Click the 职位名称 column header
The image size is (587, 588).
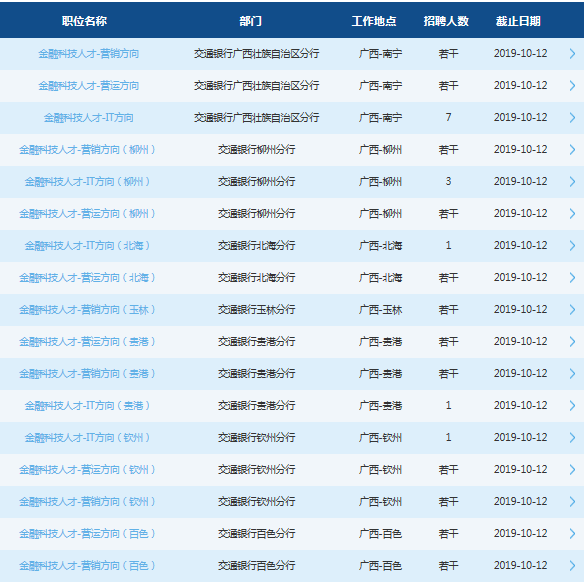pos(84,21)
